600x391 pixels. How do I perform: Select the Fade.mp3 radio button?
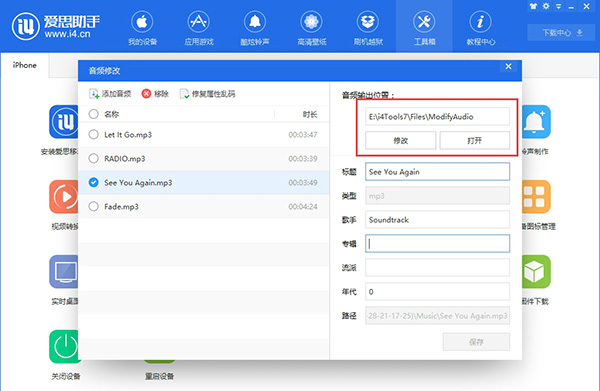tap(93, 207)
